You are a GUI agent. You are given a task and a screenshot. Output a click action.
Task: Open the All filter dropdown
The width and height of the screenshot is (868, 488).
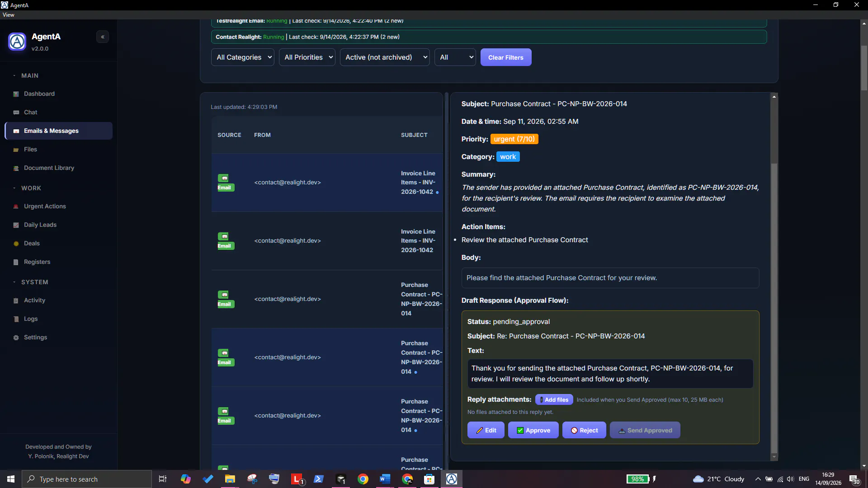click(x=455, y=57)
